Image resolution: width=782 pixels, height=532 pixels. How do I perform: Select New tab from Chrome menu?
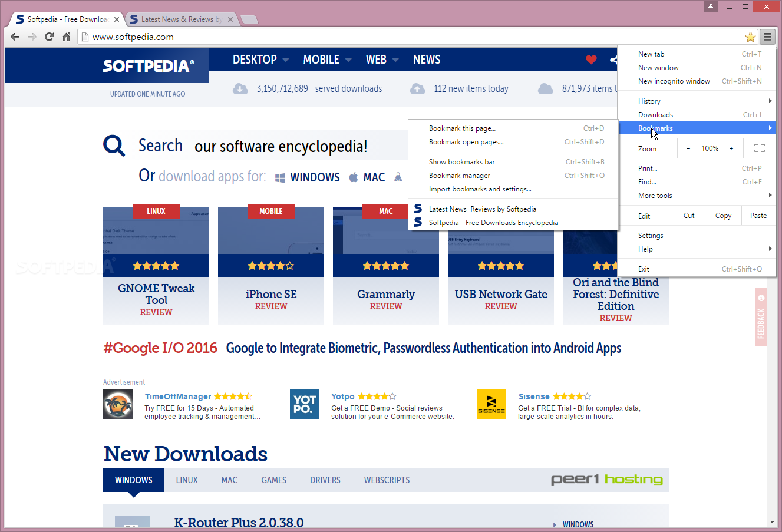click(x=697, y=54)
